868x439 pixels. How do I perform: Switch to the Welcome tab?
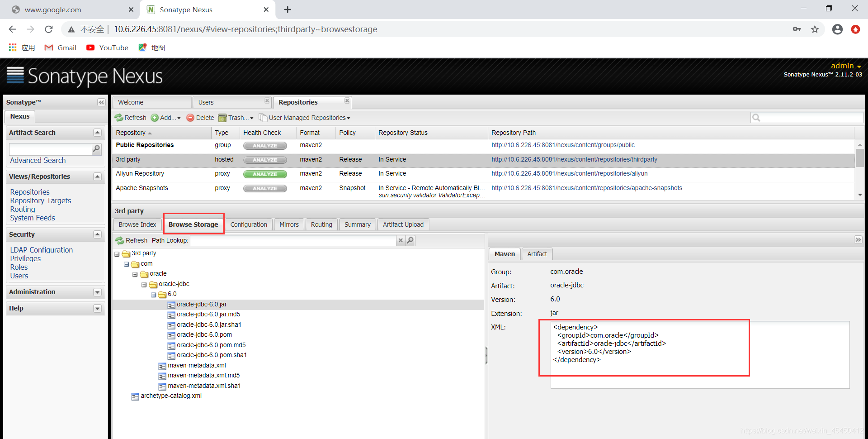[x=152, y=102]
